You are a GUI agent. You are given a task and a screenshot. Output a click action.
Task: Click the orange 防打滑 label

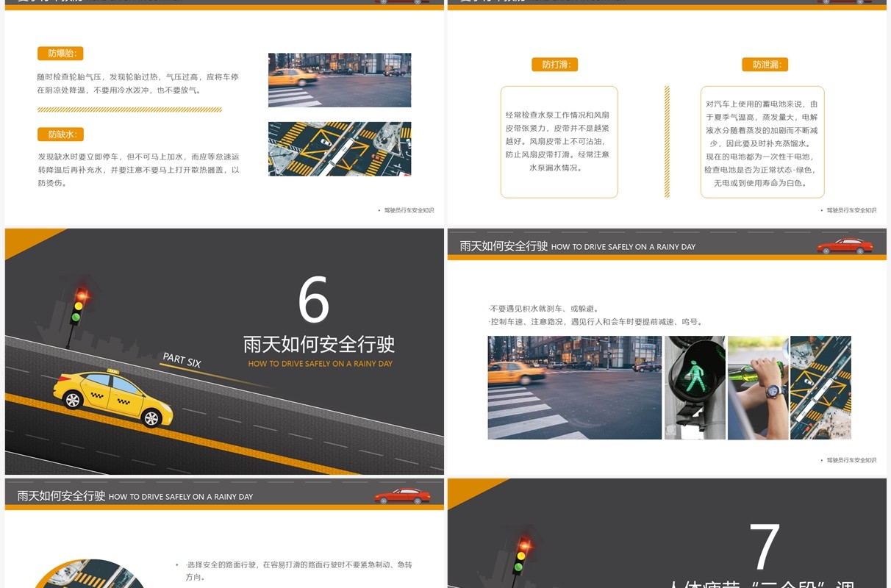tap(555, 65)
